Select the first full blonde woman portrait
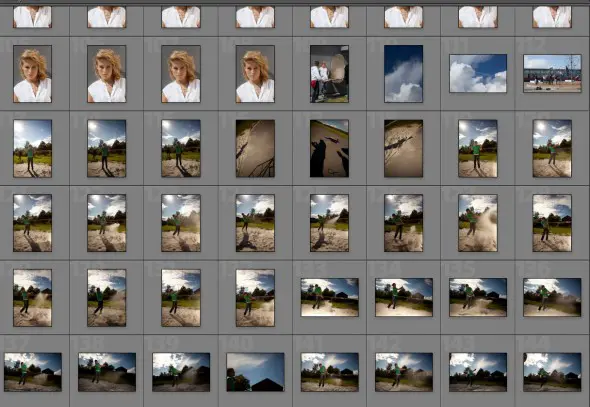The image size is (590, 407). (x=32, y=74)
